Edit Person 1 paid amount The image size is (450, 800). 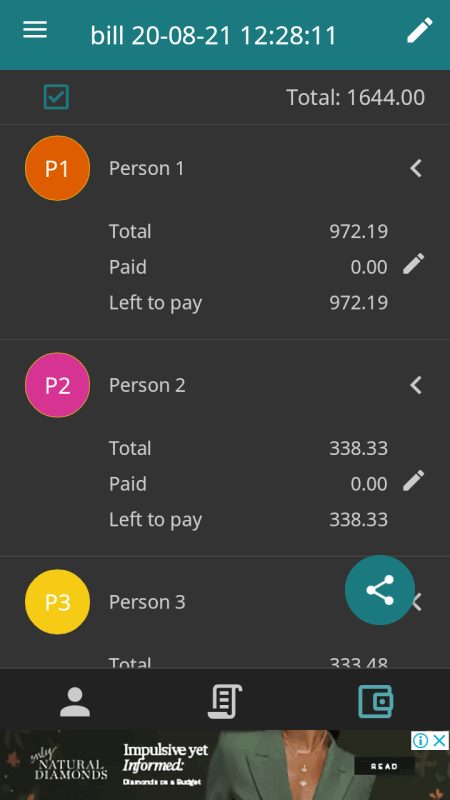click(x=413, y=264)
